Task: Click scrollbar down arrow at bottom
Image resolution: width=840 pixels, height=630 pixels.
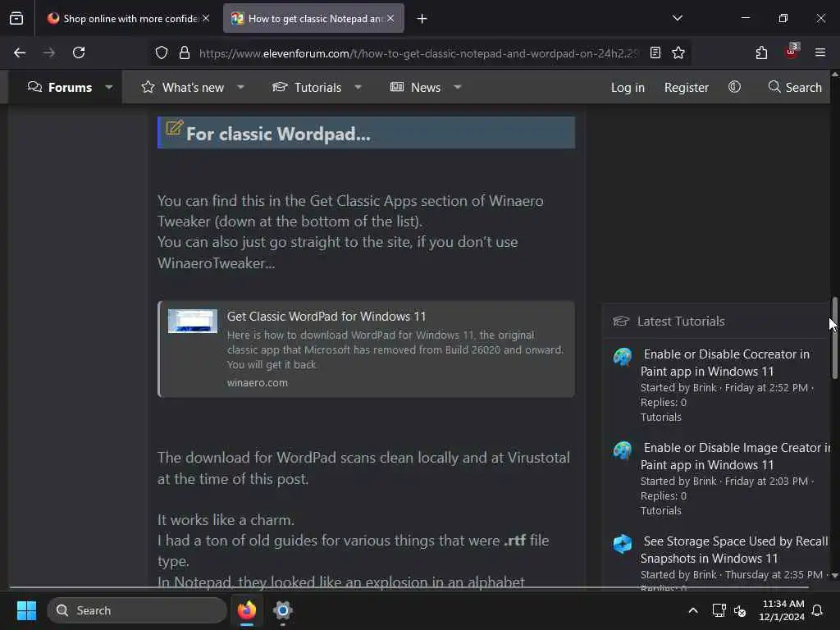Action: [834, 575]
